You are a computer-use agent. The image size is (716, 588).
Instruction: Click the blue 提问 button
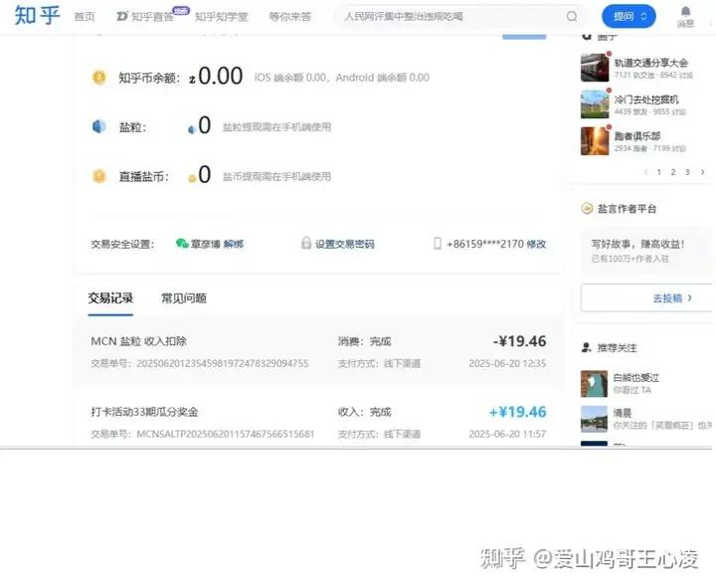point(628,17)
